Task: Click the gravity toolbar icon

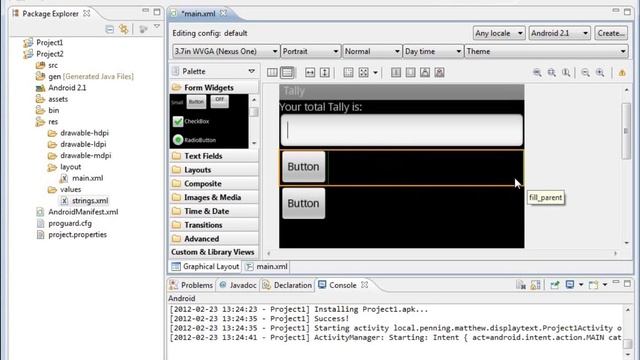Action: coord(363,73)
